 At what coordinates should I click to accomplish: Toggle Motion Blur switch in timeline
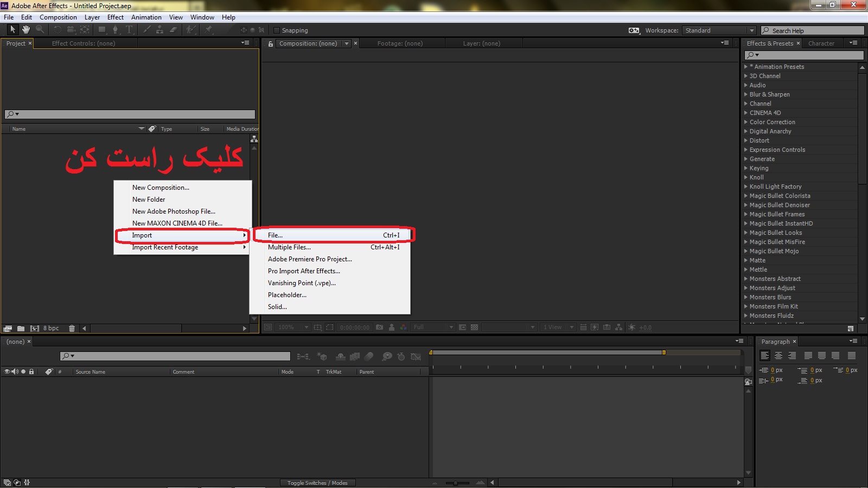(369, 356)
